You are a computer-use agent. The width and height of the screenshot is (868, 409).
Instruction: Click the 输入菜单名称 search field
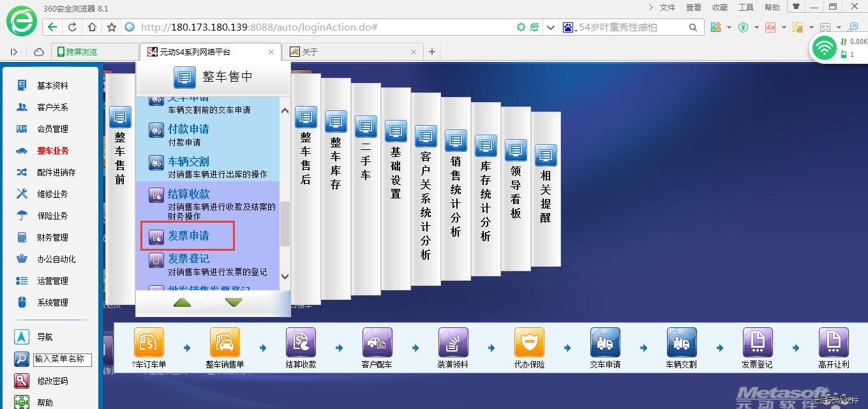pyautogui.click(x=62, y=359)
